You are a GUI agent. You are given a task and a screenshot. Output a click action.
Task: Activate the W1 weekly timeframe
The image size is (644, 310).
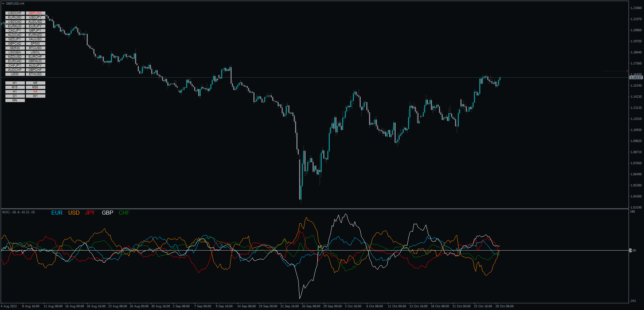(x=35, y=96)
